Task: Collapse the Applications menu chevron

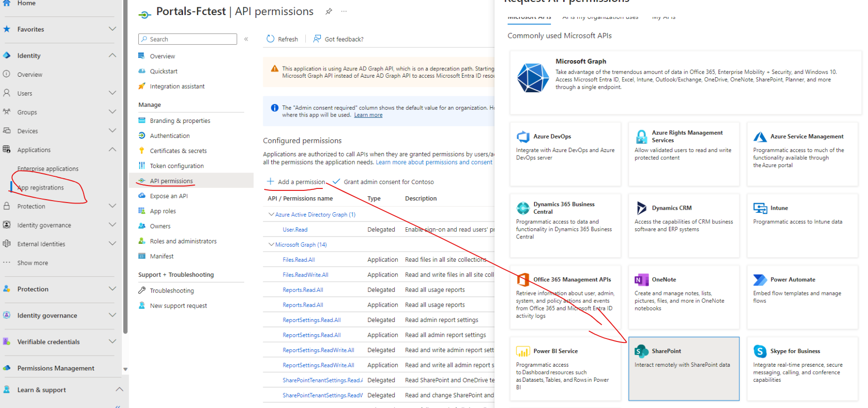Action: pyautogui.click(x=112, y=150)
